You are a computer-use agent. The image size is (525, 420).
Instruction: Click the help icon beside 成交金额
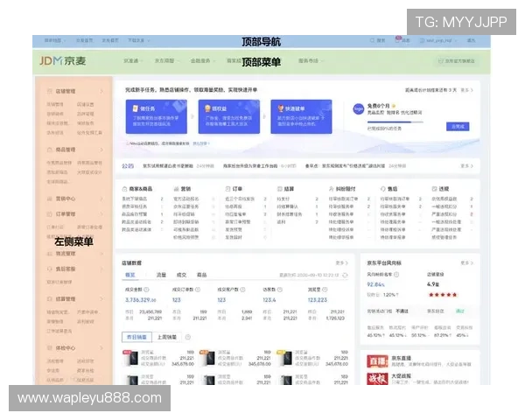146,290
